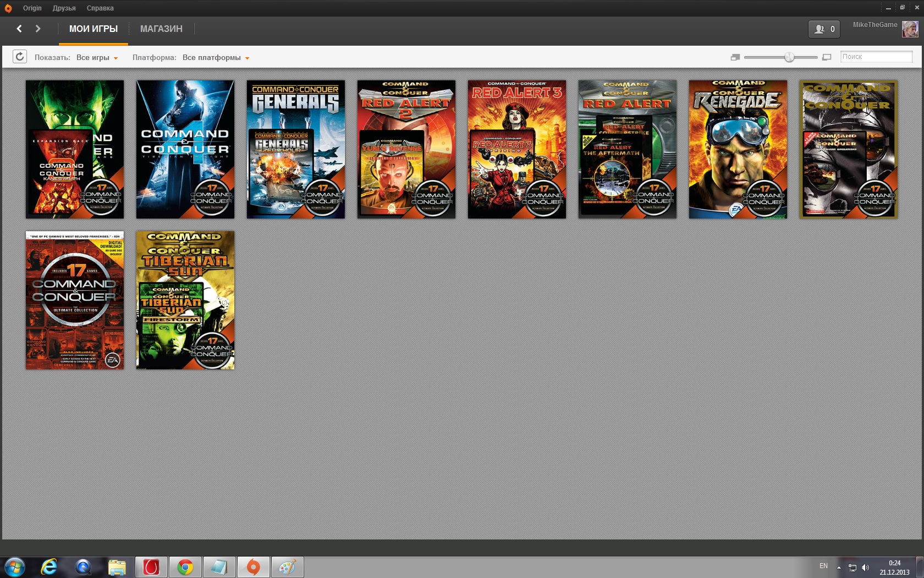Click the small tile size icon
The width and height of the screenshot is (924, 578).
click(735, 57)
